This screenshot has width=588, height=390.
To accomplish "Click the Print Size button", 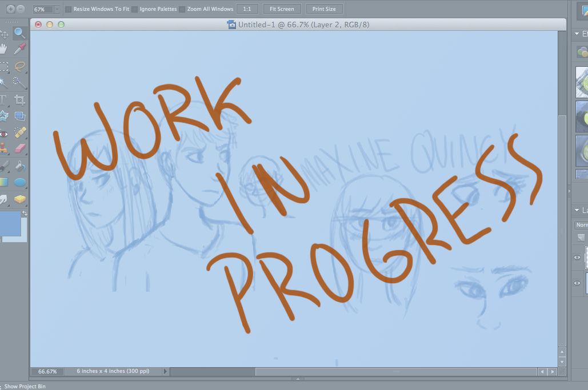I will pyautogui.click(x=325, y=9).
